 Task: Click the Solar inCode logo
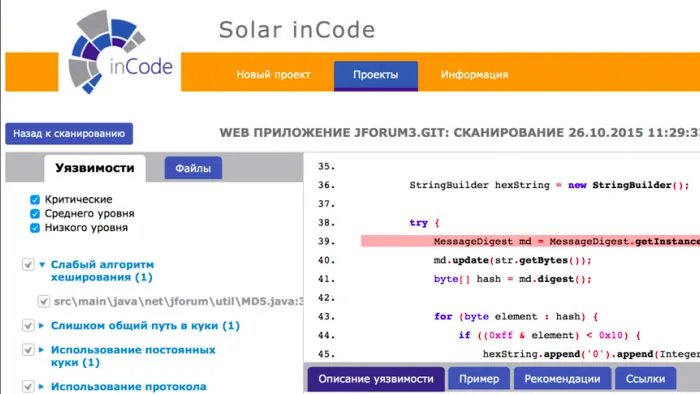click(x=120, y=51)
